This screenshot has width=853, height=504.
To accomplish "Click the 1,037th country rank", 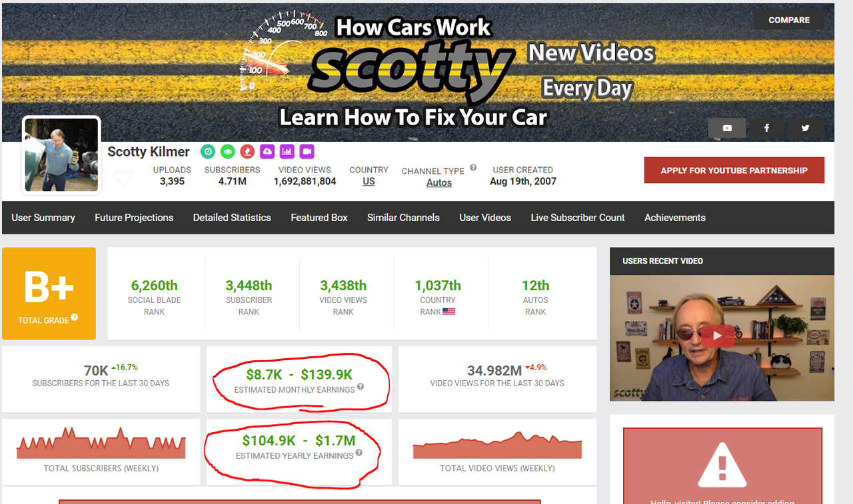I will click(x=438, y=286).
